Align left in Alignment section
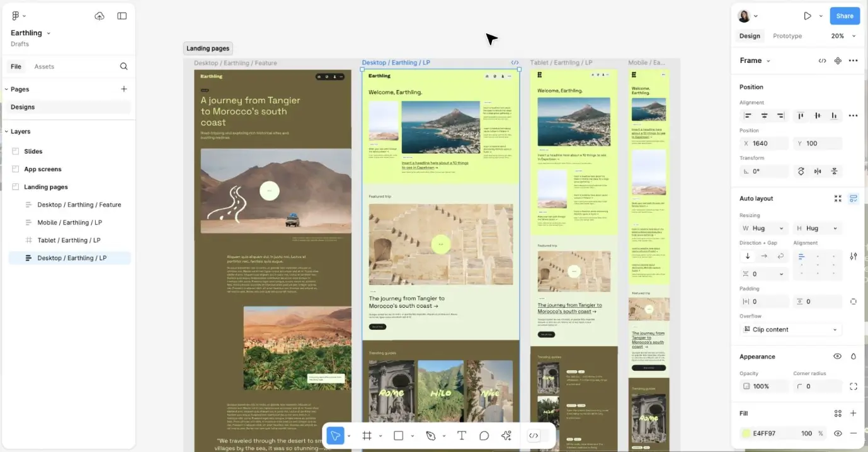This screenshot has width=868, height=452. click(x=748, y=116)
